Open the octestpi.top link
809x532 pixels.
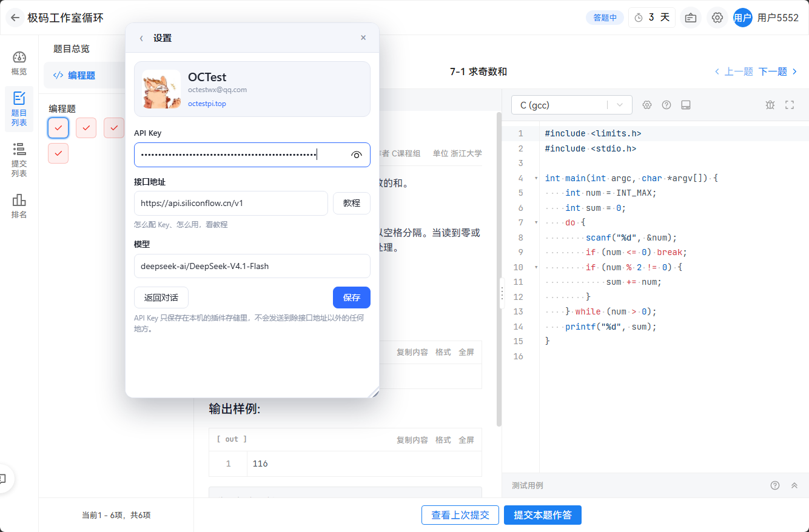pyautogui.click(x=207, y=104)
